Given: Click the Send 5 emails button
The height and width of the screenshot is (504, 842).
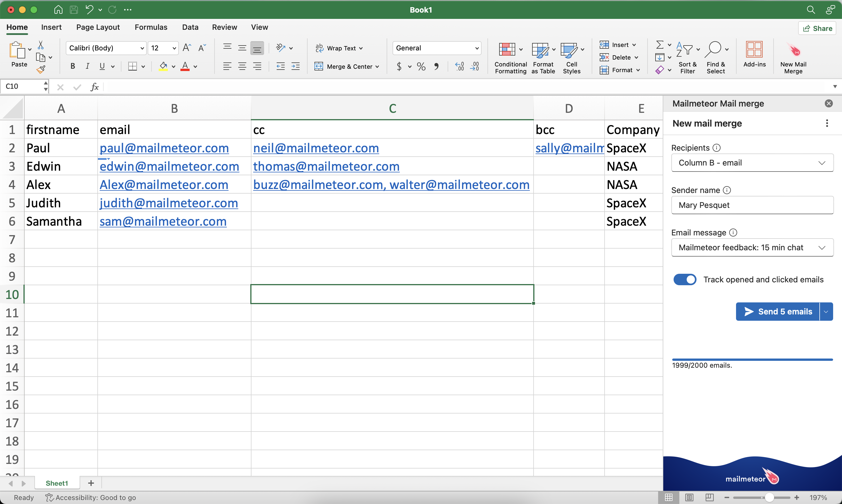Looking at the screenshot, I should pos(778,312).
